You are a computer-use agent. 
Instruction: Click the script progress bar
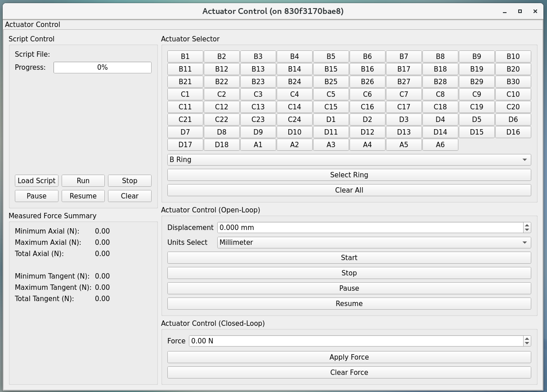(102, 68)
